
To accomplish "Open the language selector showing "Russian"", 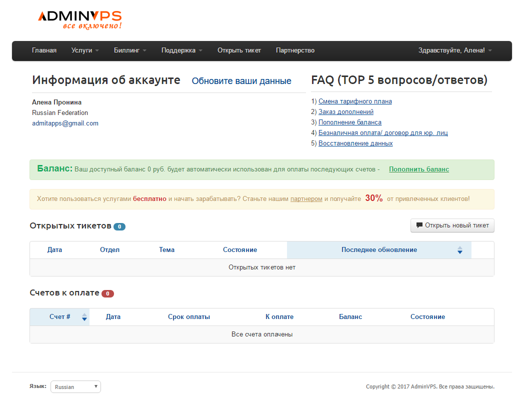I will (x=75, y=386).
